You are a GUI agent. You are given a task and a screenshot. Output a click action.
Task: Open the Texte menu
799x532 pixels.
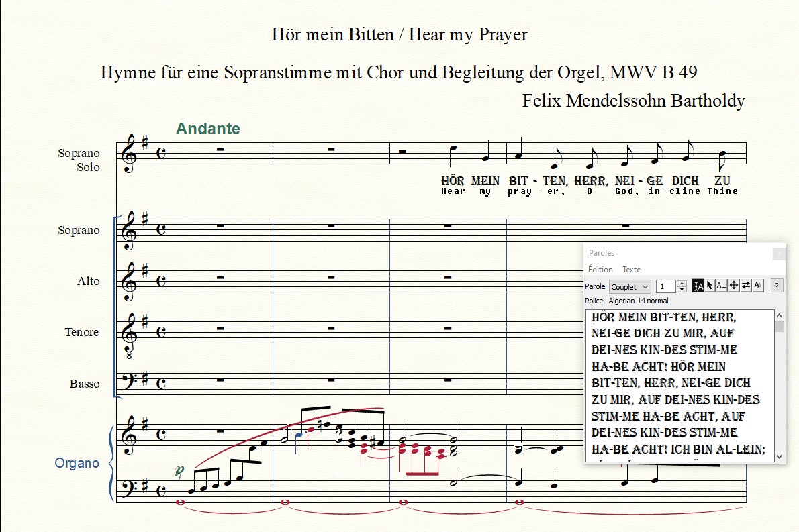[x=631, y=270]
